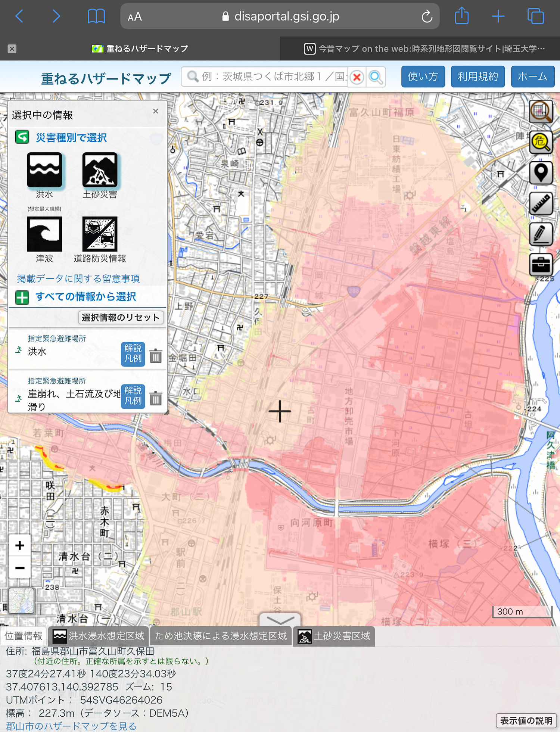The width and height of the screenshot is (560, 732).
Task: Show the tab overview
Action: 535,16
